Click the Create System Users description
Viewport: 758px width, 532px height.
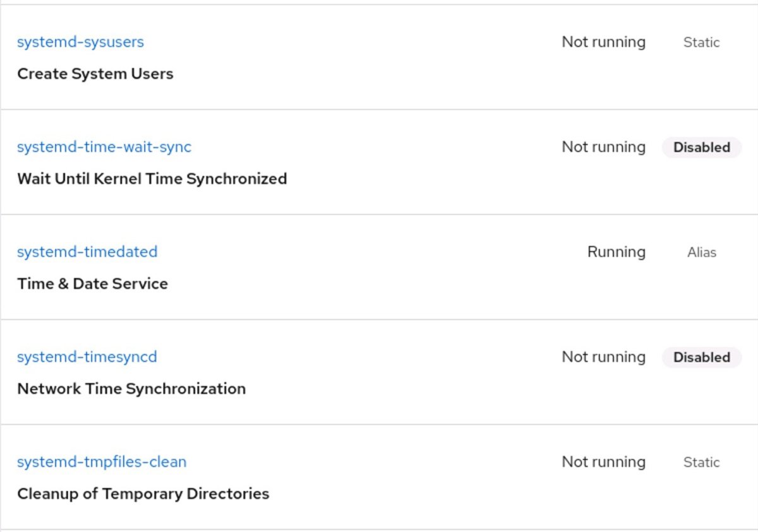coord(95,74)
